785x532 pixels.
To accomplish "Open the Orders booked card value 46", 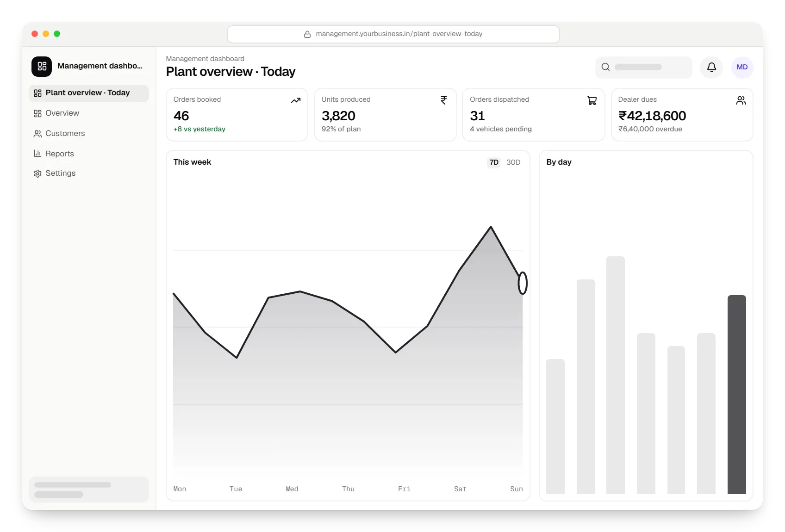I will 181,116.
